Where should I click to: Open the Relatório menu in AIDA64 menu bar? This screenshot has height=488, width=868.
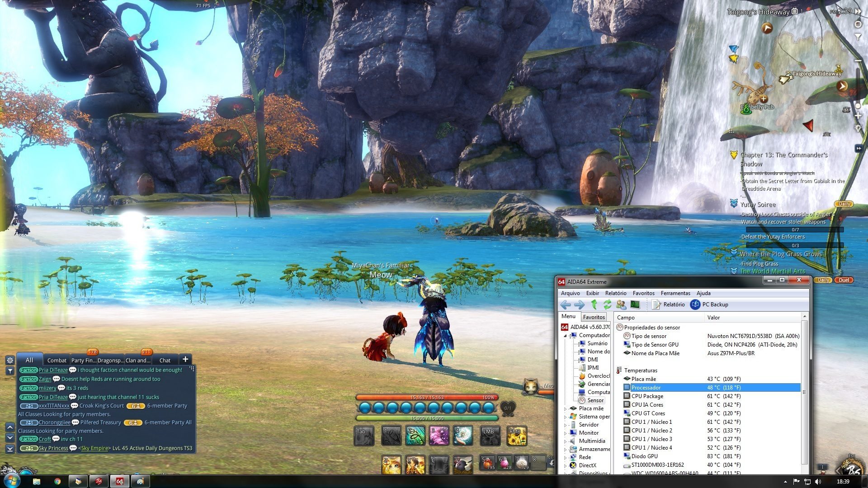coord(616,293)
